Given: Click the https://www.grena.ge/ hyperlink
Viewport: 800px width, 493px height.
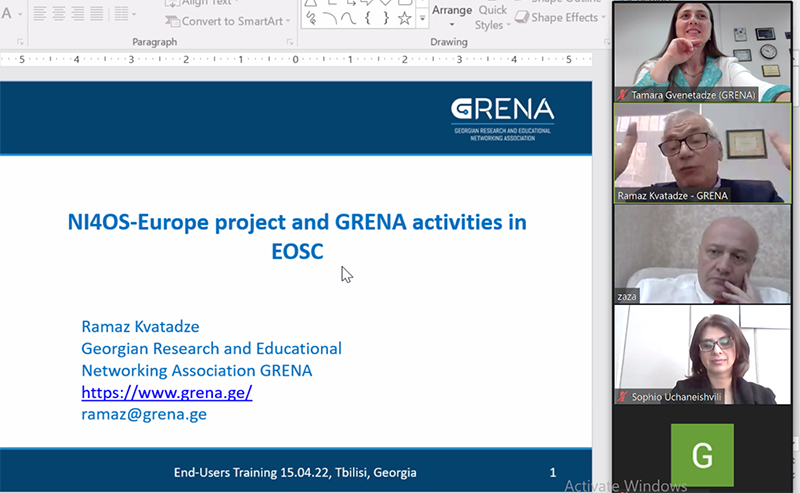Looking at the screenshot, I should pyautogui.click(x=167, y=392).
